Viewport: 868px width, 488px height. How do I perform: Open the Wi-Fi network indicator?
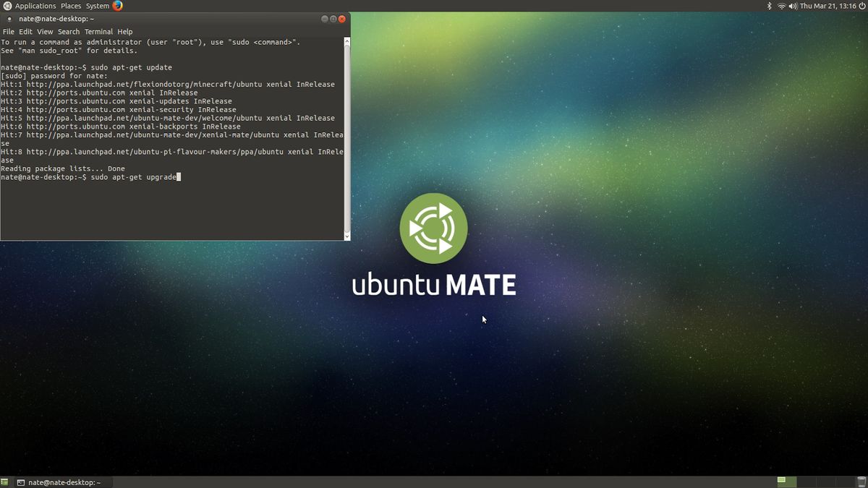(x=781, y=6)
